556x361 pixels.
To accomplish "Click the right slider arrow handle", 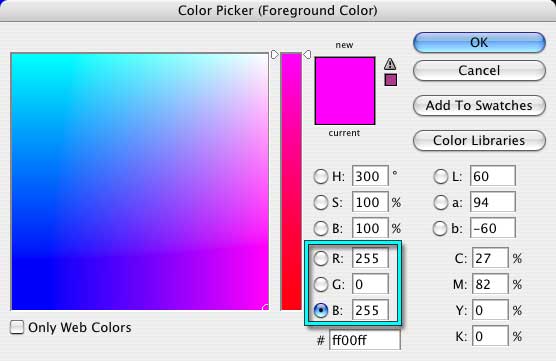I will pos(307,55).
